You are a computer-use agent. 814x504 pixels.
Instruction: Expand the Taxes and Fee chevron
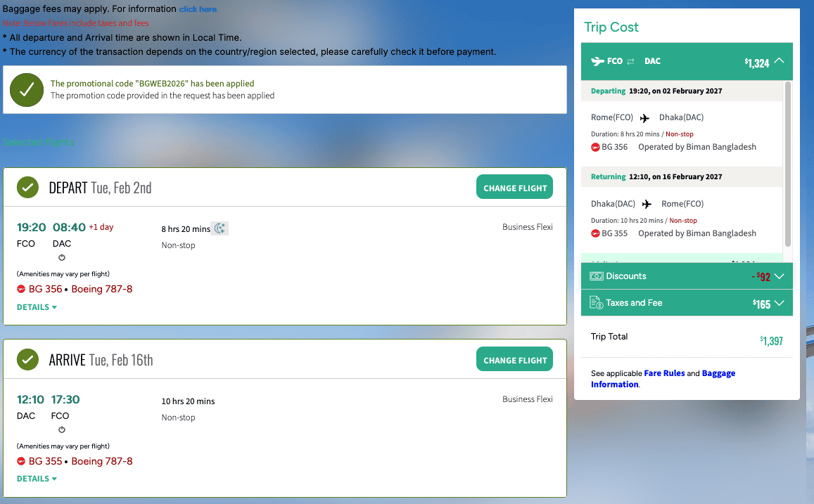(x=779, y=304)
